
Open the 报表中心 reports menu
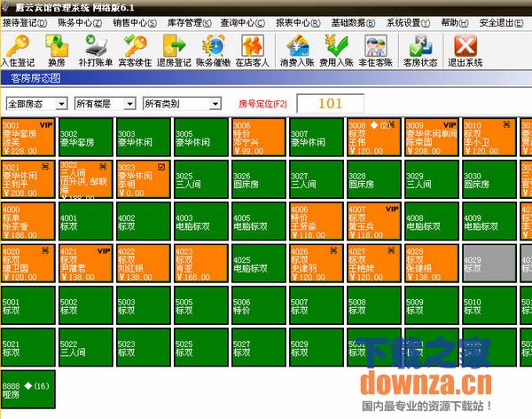293,22
